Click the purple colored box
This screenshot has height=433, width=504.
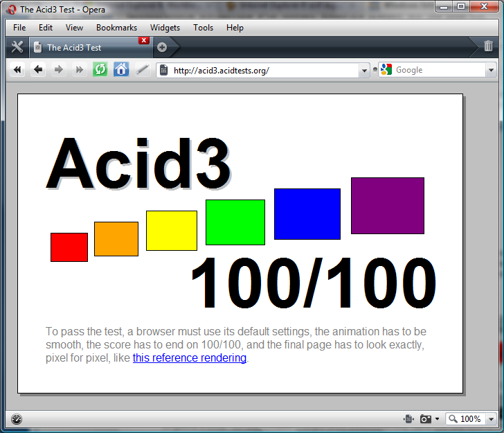387,206
